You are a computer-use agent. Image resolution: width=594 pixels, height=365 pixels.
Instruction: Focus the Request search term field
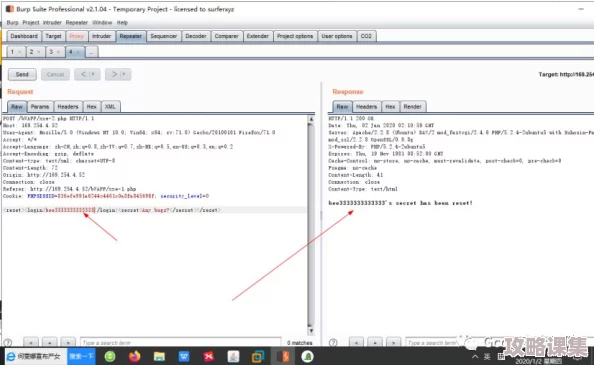click(181, 342)
